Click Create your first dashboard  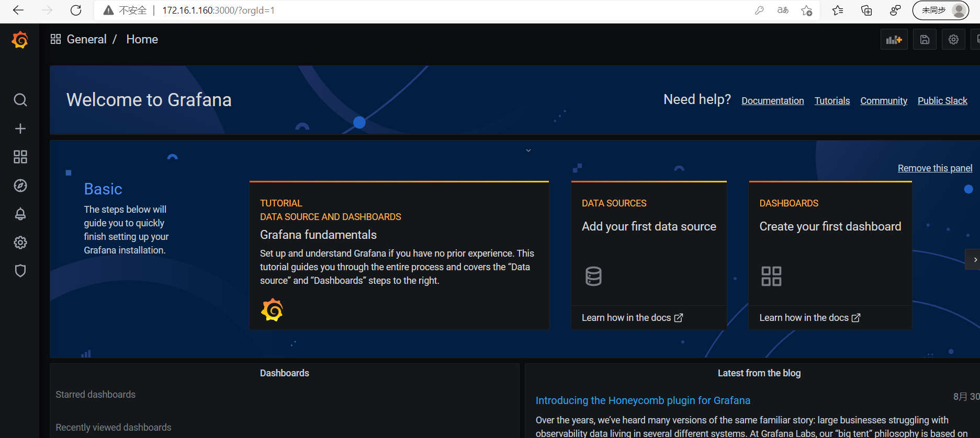click(830, 226)
